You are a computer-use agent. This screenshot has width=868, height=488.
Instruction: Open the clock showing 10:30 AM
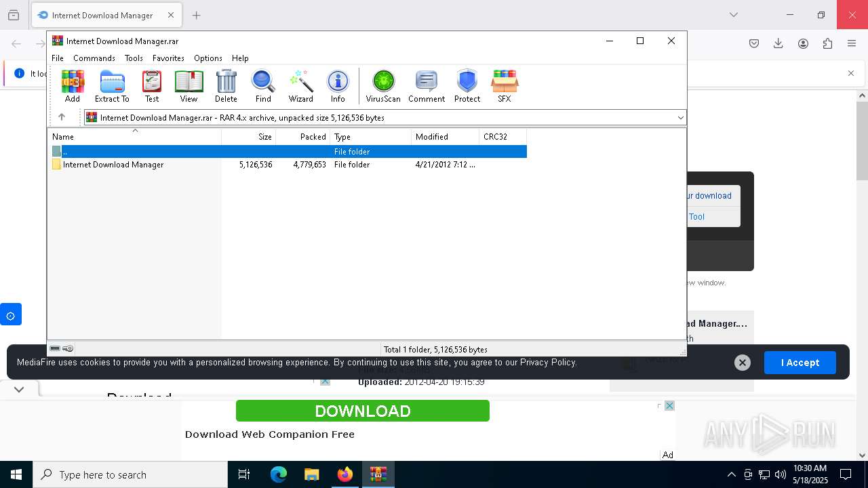pyautogui.click(x=810, y=474)
